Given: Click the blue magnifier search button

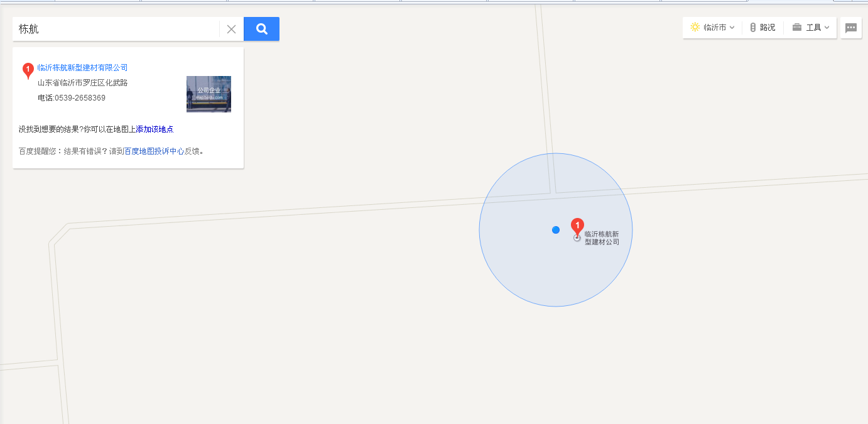Looking at the screenshot, I should pyautogui.click(x=261, y=29).
